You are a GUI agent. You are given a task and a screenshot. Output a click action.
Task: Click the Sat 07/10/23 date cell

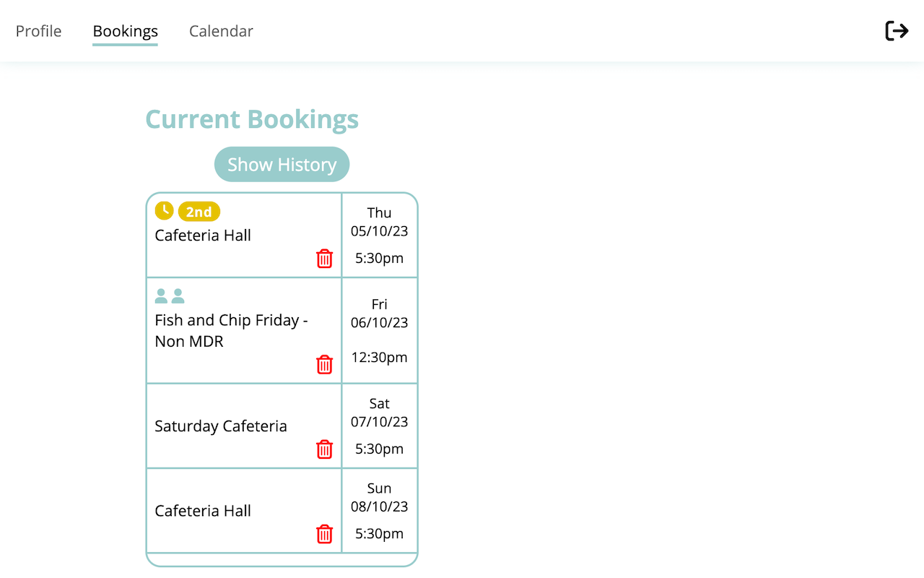(x=380, y=426)
